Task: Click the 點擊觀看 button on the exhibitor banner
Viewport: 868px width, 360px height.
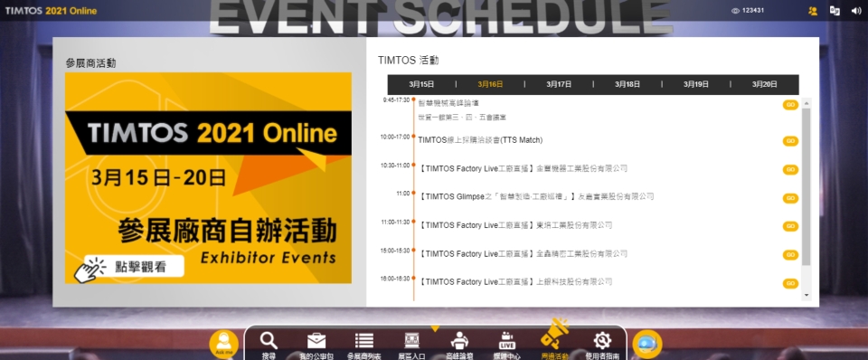Action: point(134,267)
